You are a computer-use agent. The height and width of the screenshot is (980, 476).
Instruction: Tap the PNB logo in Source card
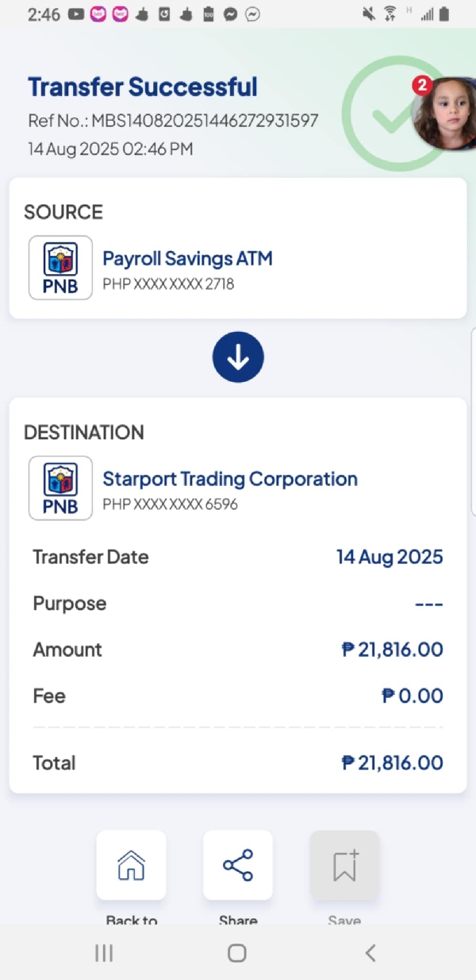coord(60,268)
